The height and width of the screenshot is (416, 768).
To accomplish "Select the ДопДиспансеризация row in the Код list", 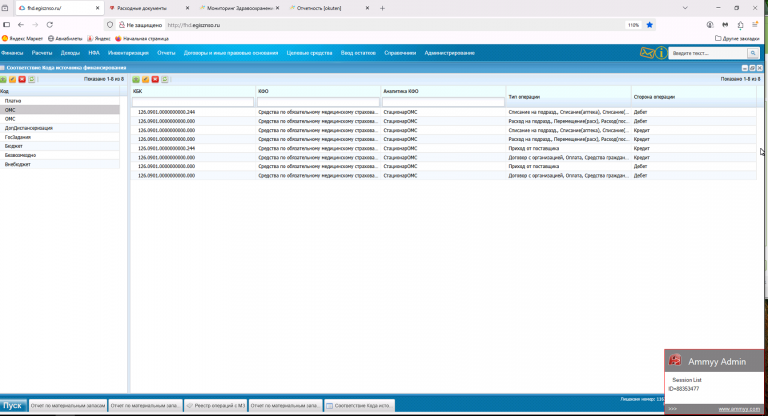I will pyautogui.click(x=60, y=128).
